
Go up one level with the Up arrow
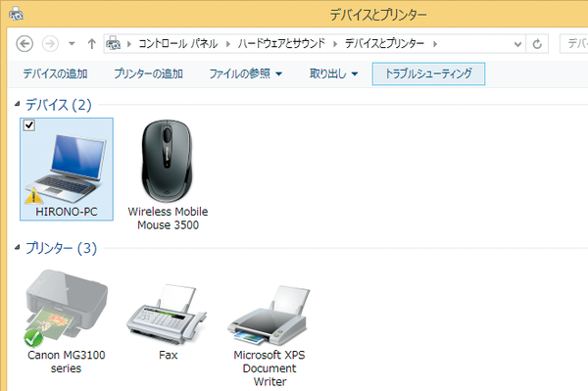91,44
